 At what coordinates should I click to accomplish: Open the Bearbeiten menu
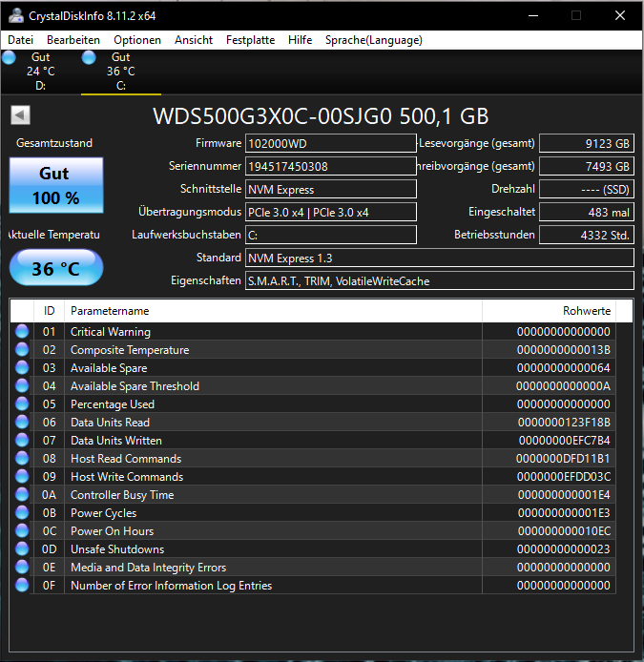click(x=73, y=40)
